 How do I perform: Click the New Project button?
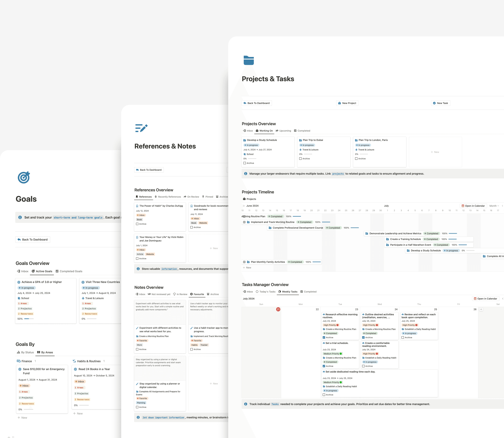click(x=347, y=103)
